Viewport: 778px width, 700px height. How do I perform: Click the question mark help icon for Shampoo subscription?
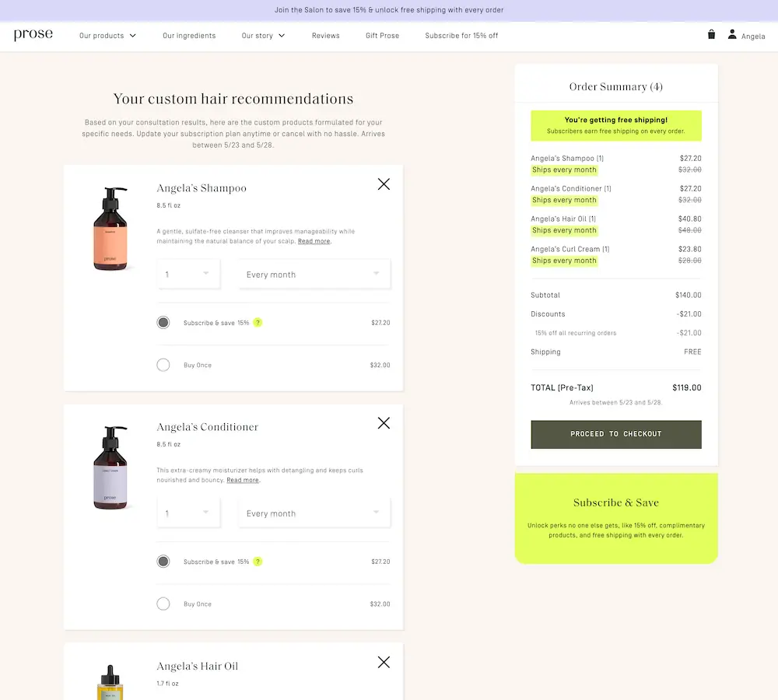(x=258, y=323)
